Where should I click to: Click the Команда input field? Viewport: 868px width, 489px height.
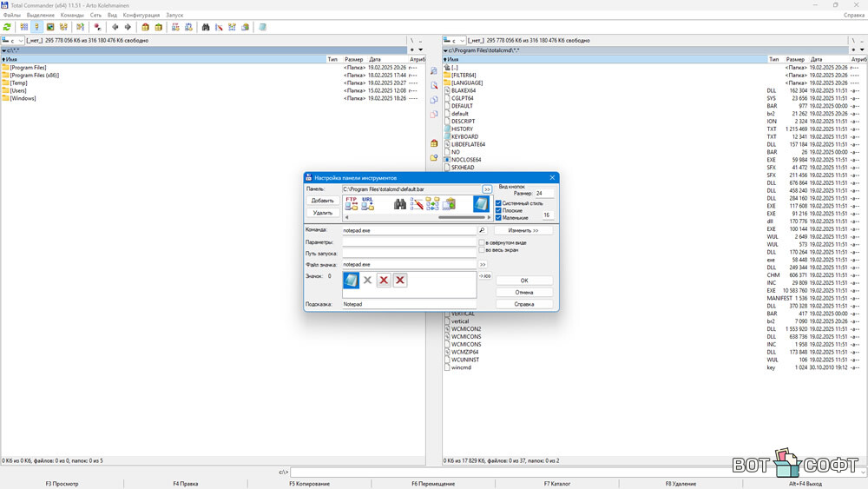[409, 230]
